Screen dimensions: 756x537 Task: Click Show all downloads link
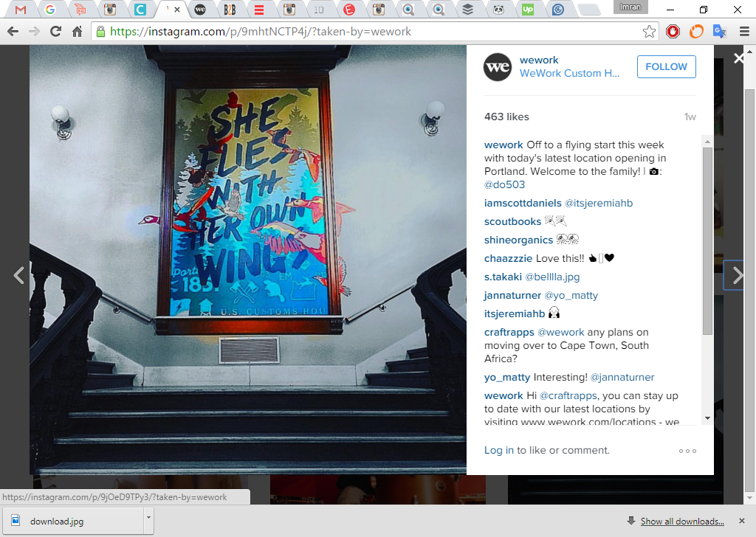pyautogui.click(x=681, y=522)
